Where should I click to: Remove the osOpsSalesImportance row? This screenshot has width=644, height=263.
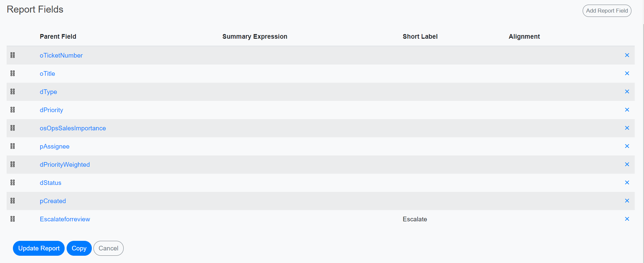(627, 128)
